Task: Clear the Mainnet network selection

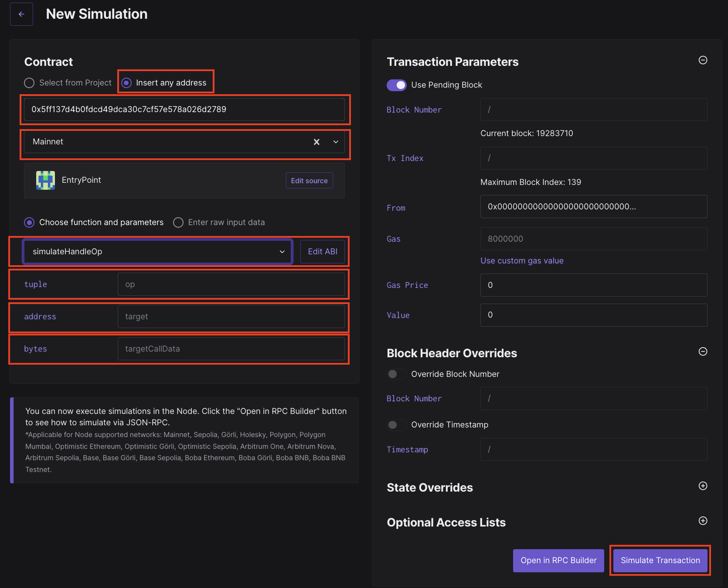Action: [x=316, y=142]
